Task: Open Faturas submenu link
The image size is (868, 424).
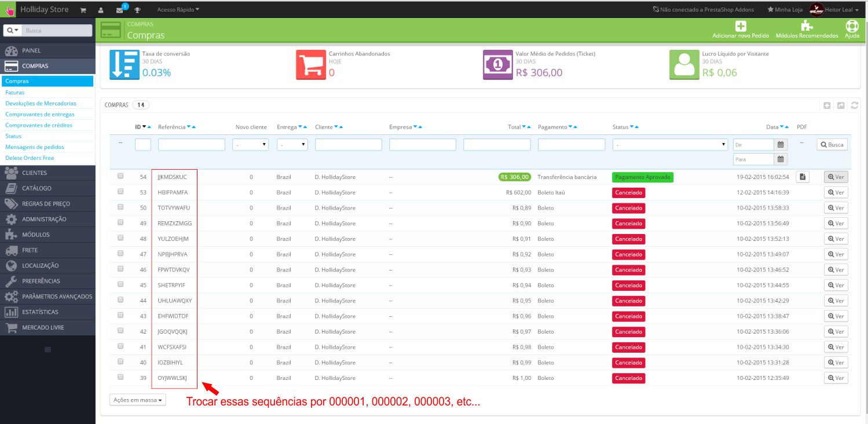Action: (15, 92)
